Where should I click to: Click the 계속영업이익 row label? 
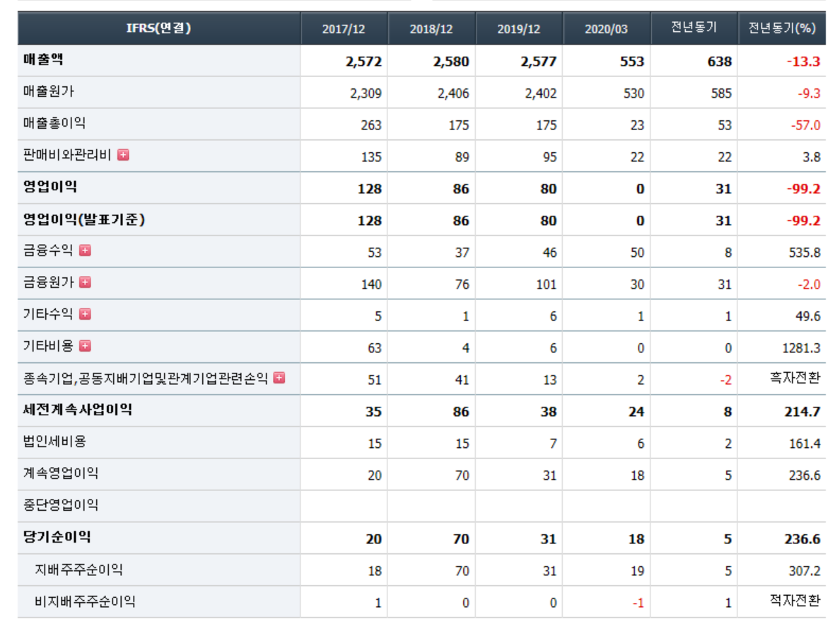[61, 473]
